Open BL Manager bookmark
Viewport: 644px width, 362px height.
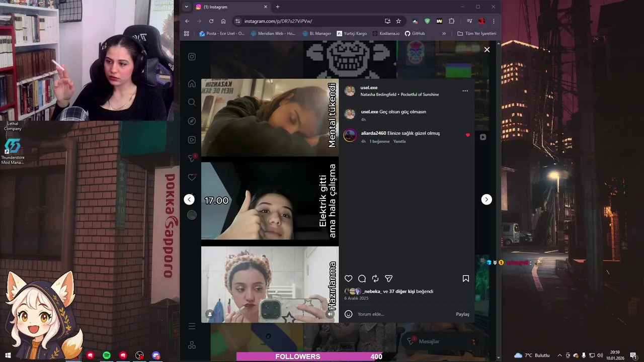[x=317, y=34]
